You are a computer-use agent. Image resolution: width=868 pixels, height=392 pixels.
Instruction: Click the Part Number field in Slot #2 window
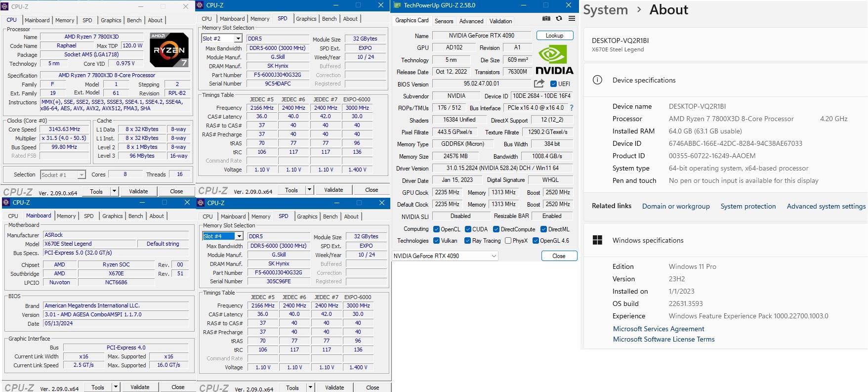click(277, 75)
